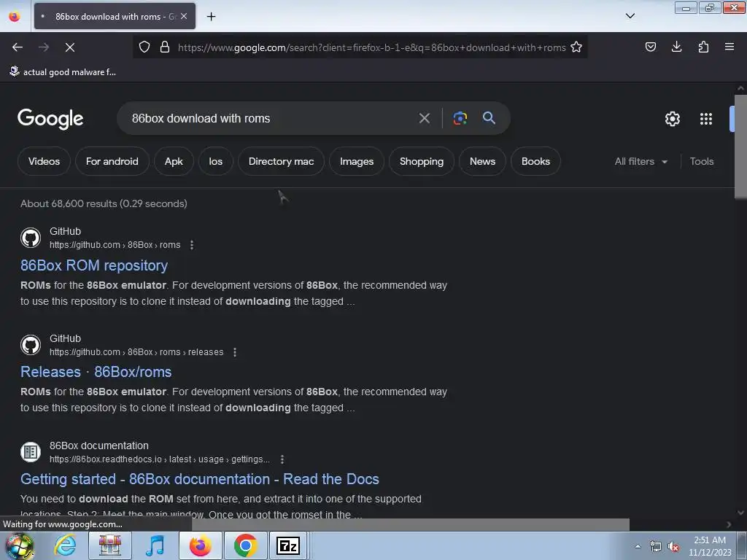
Task: Open the Google apps grid
Action: (706, 119)
